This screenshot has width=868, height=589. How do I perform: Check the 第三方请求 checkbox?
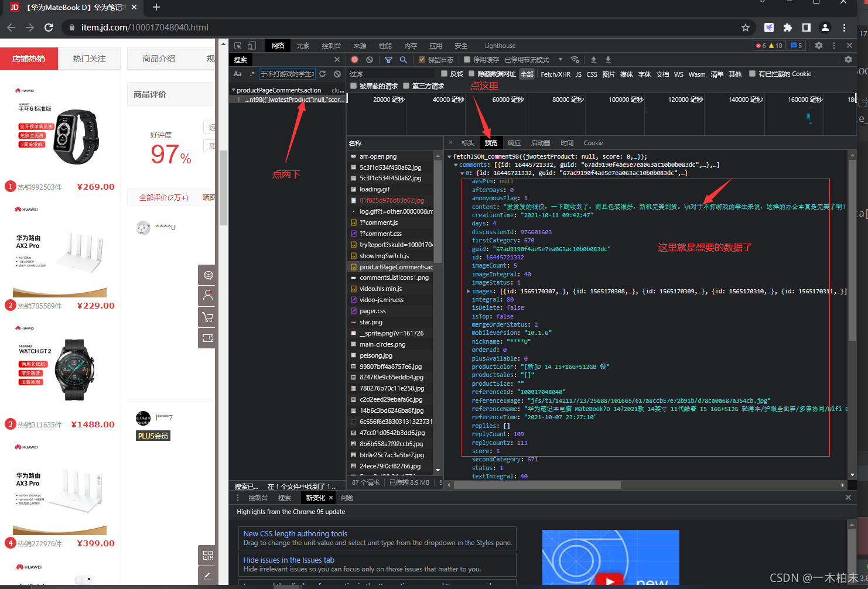coord(406,86)
